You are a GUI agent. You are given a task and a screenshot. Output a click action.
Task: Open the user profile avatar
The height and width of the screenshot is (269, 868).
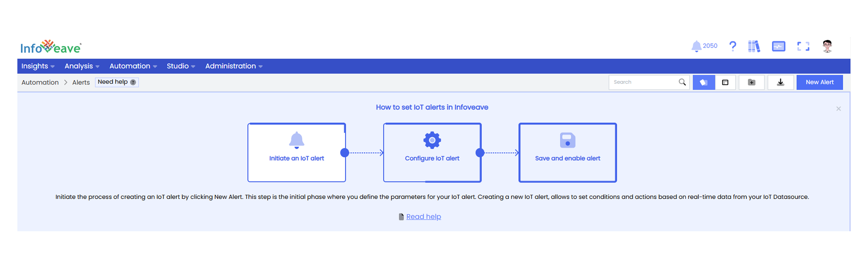tap(827, 46)
